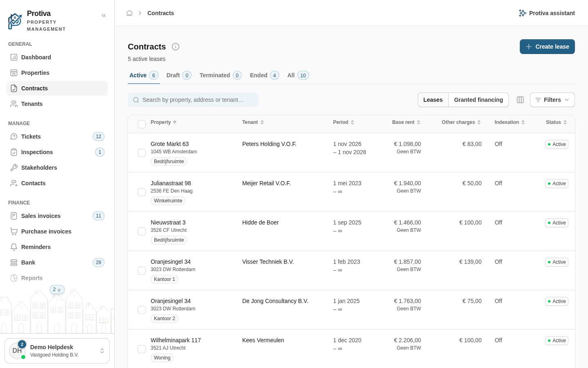The width and height of the screenshot is (588, 368).
Task: Click the home breadcrumb icon
Action: tap(129, 13)
